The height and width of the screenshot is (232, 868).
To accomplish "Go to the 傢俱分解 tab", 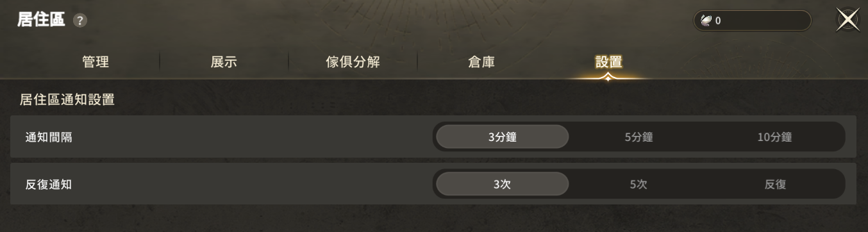I will [x=353, y=62].
